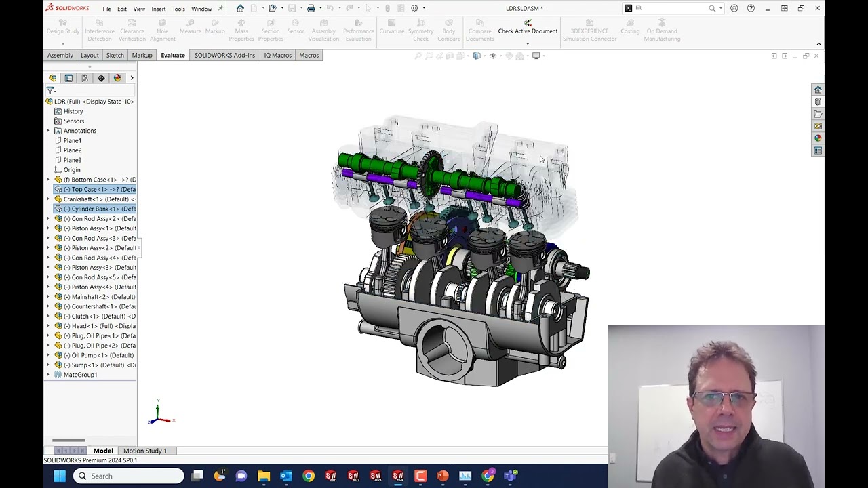Open Microsoft Teams from taskbar
This screenshot has height=488, width=868.
[x=510, y=476]
